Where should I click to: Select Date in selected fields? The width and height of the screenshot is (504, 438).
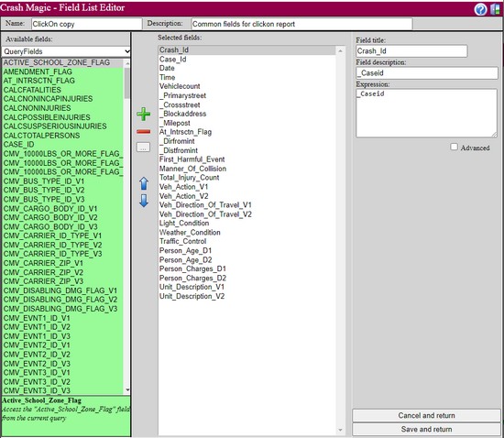(247, 68)
